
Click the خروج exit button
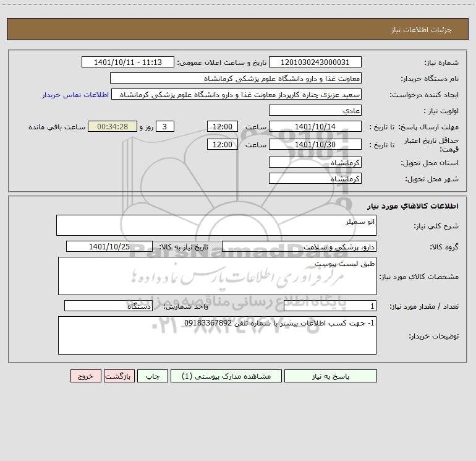point(85,376)
